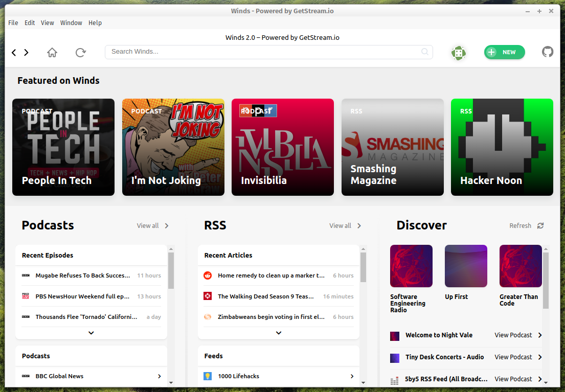Click the red icon beside The Walking Dead article

click(x=208, y=296)
